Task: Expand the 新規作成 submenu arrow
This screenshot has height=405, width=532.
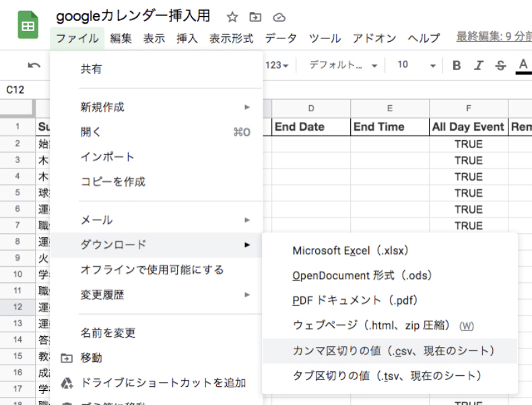Action: 247,107
